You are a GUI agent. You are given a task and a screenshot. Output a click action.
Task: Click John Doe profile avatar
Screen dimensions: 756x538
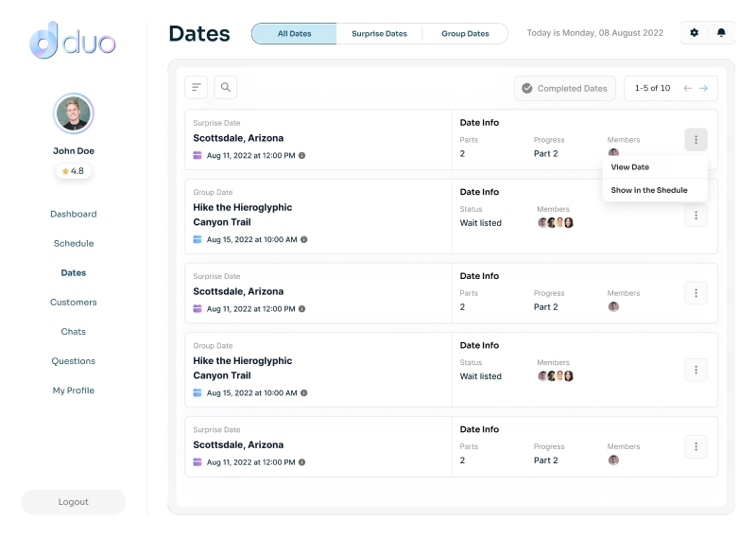(74, 114)
